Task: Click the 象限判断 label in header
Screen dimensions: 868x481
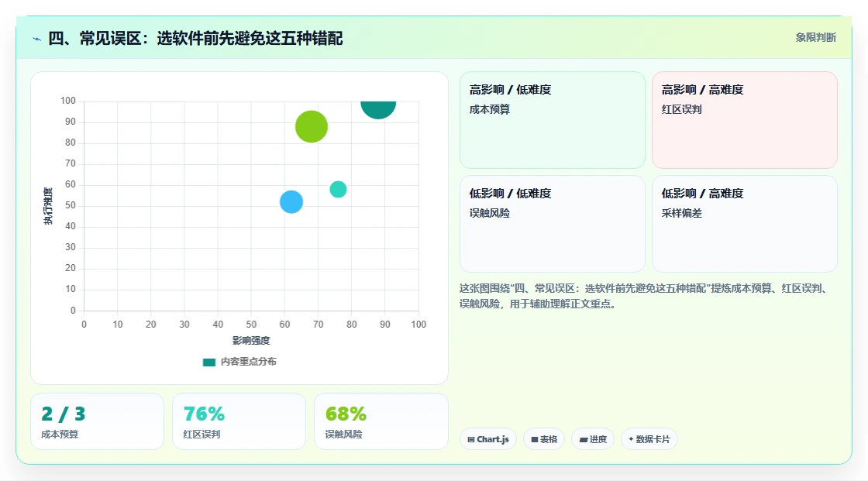Action: pyautogui.click(x=815, y=38)
